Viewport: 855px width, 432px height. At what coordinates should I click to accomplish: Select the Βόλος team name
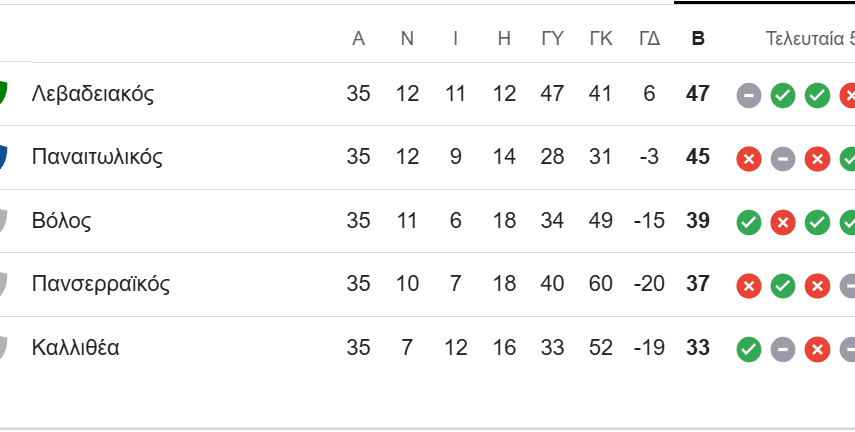[x=62, y=221]
